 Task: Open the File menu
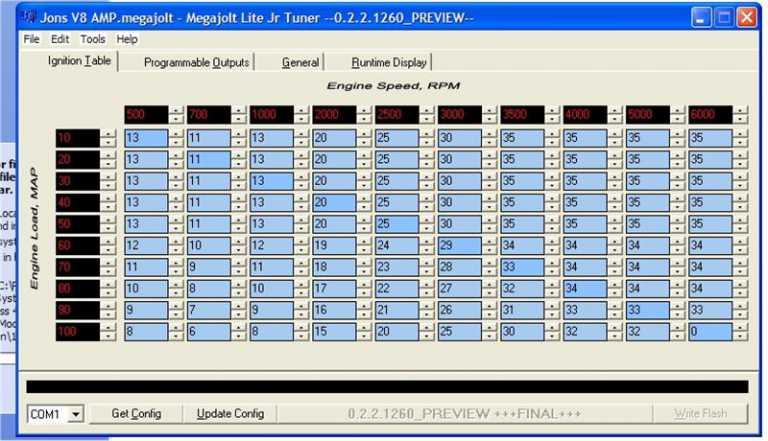[x=32, y=39]
